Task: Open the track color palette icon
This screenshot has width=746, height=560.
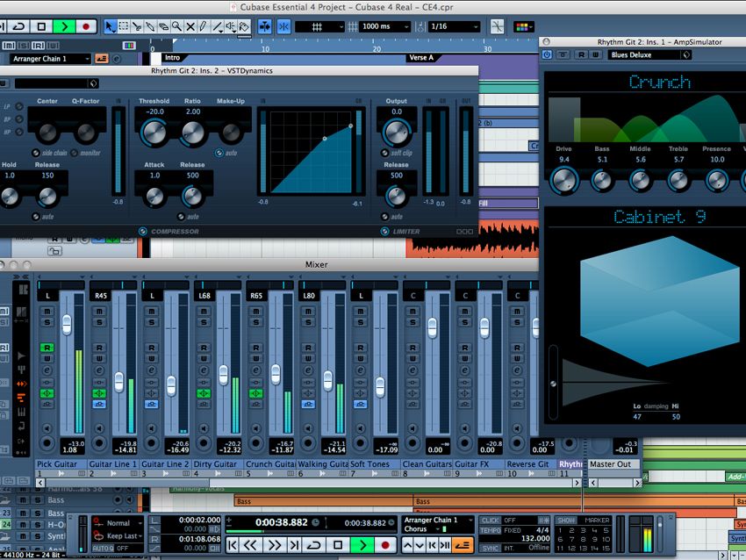Action: point(523,27)
